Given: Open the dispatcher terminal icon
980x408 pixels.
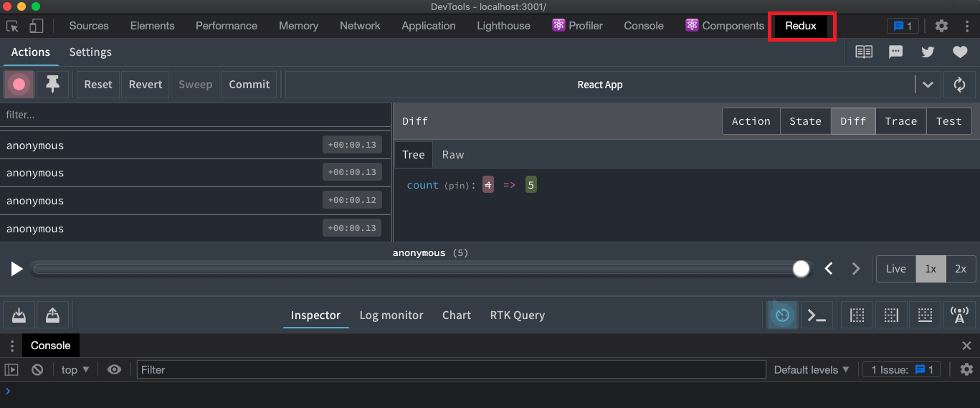Looking at the screenshot, I should (x=817, y=316).
